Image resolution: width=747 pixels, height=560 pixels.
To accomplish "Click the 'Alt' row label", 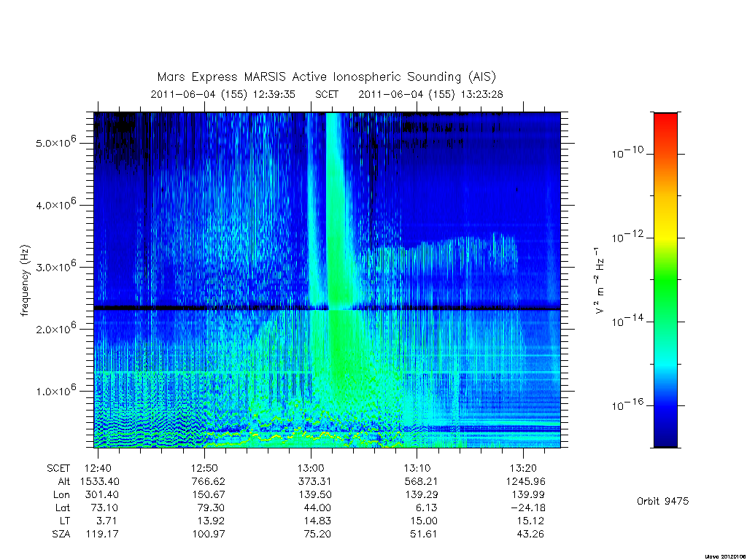I will click(64, 482).
